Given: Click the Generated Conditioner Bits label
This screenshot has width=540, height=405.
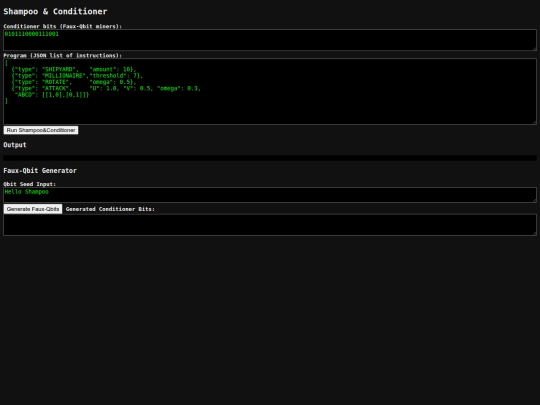Looking at the screenshot, I should (110, 209).
